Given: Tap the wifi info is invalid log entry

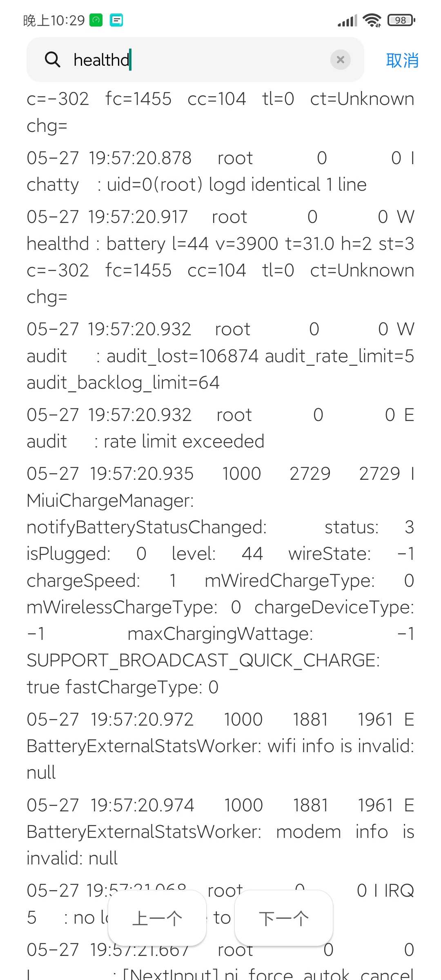Looking at the screenshot, I should (x=220, y=746).
